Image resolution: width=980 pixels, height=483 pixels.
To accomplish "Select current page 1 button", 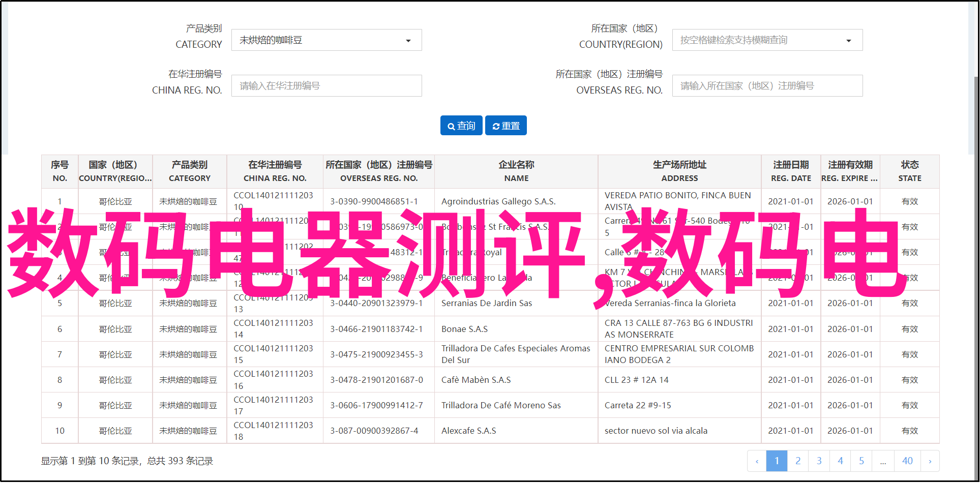I will [777, 461].
